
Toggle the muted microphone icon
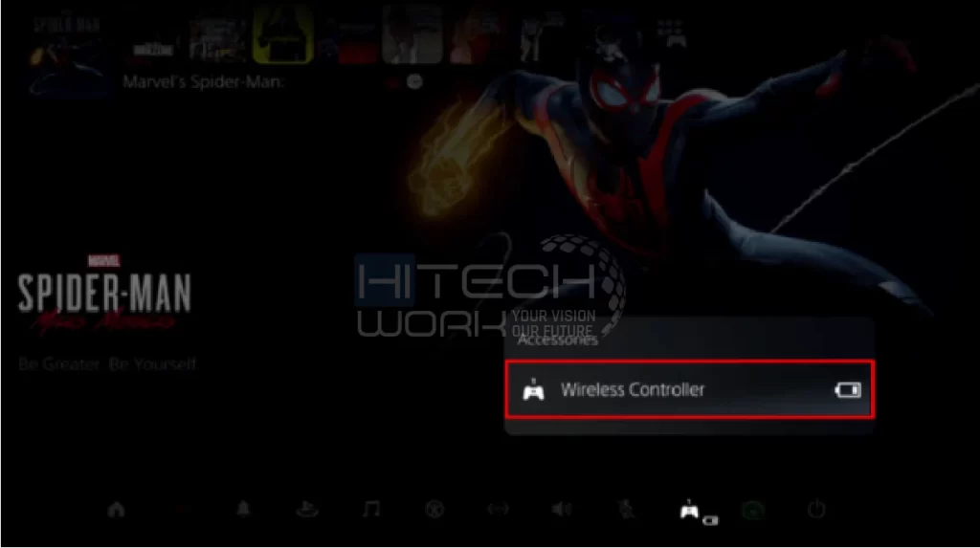tap(626, 510)
